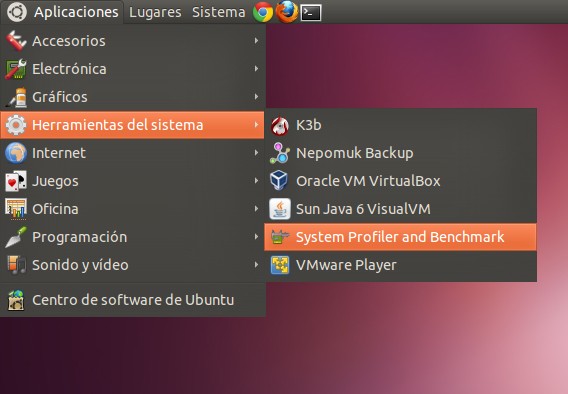568x394 pixels.
Task: Click the System Profiler benchmark icon
Action: point(280,237)
